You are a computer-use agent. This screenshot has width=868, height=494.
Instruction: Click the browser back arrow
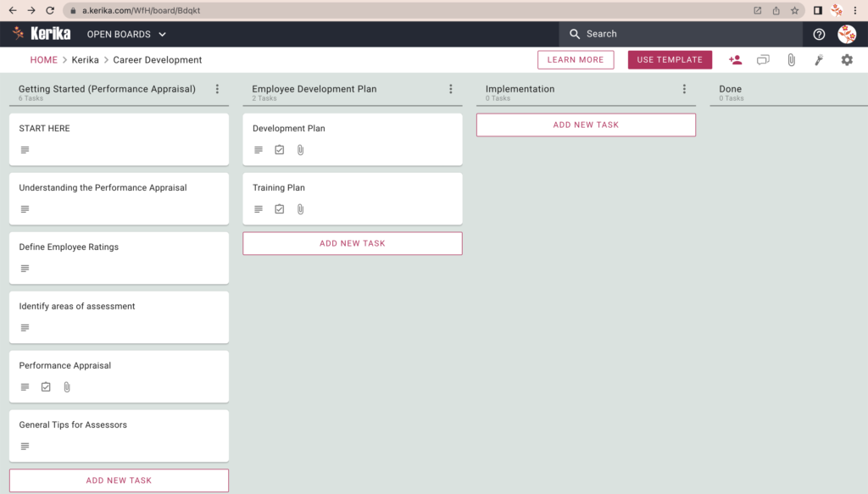(13, 10)
